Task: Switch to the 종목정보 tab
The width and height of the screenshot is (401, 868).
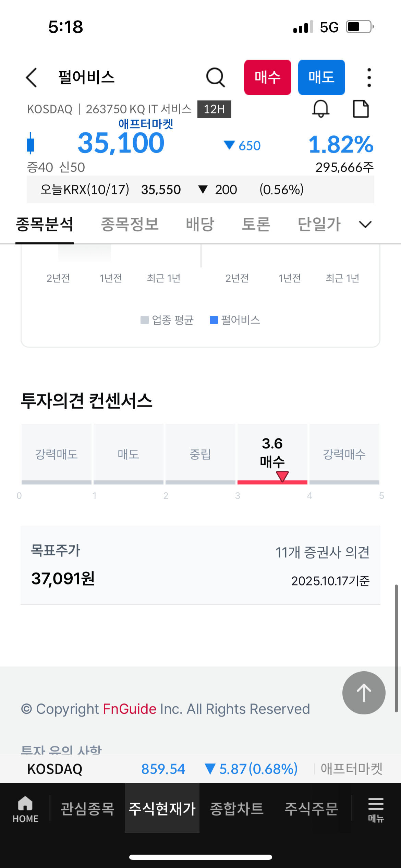Action: point(130,225)
